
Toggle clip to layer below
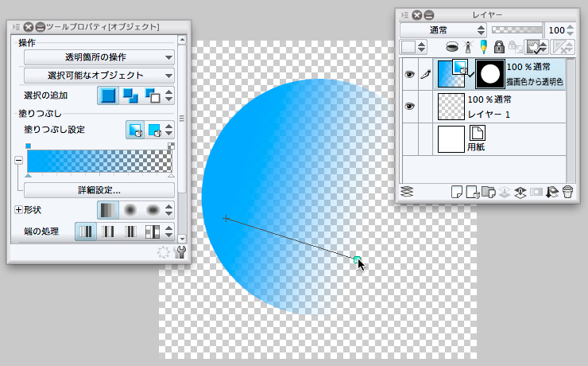pos(452,47)
